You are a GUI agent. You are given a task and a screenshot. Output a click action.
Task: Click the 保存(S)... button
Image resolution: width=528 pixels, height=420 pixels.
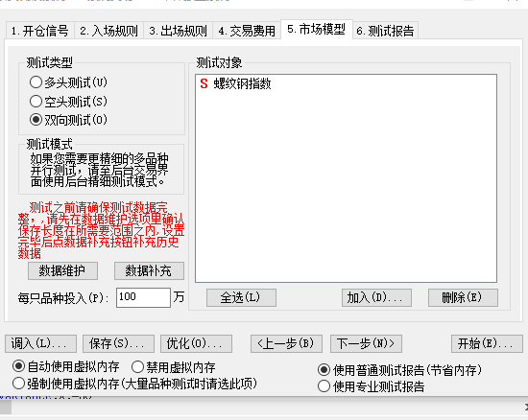click(118, 343)
